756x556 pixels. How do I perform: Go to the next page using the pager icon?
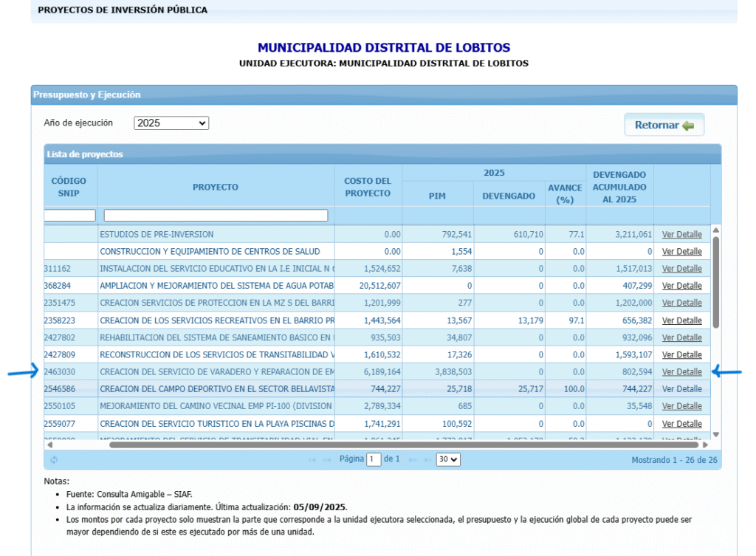(x=413, y=459)
